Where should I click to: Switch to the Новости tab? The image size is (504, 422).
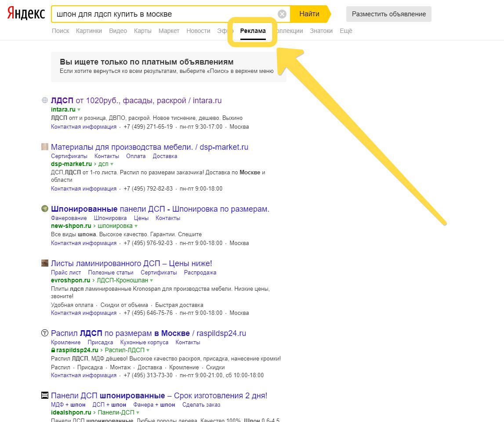pyautogui.click(x=198, y=31)
